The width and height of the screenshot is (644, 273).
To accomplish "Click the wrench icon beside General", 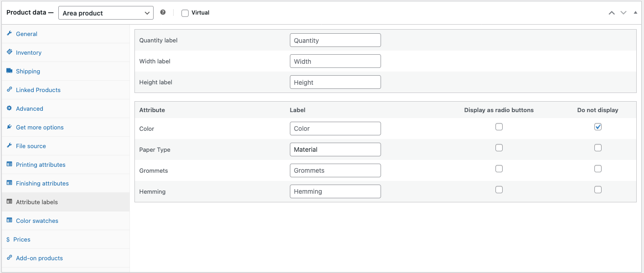I will click(x=9, y=34).
